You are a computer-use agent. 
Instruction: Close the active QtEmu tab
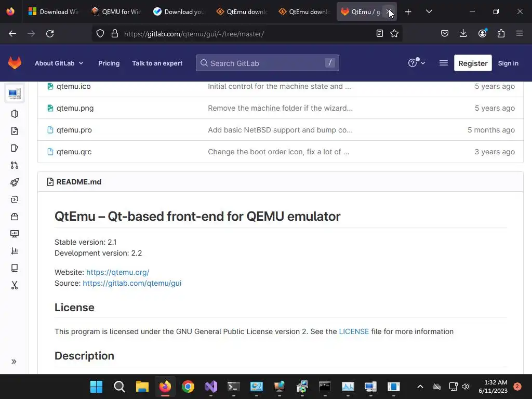click(389, 11)
